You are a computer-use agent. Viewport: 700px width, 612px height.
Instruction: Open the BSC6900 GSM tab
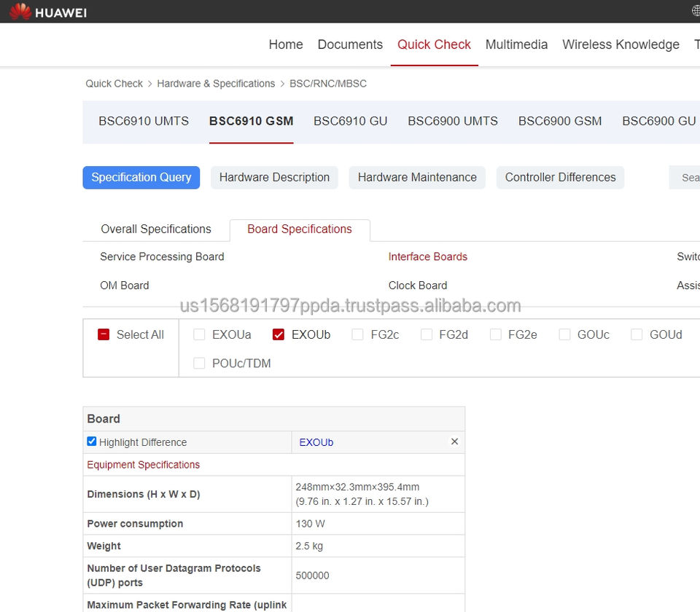560,121
